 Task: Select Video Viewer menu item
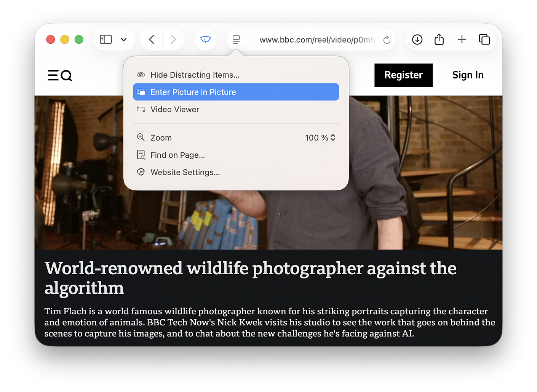pos(175,110)
